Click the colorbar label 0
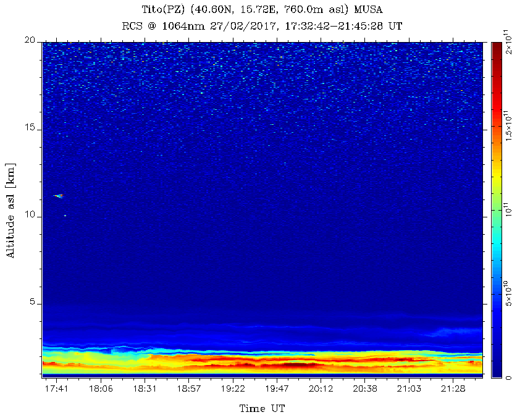525x420 pixels. (x=508, y=377)
